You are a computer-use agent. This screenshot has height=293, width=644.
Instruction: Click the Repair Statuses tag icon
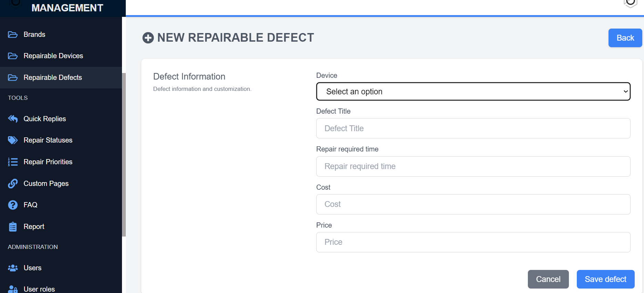[x=13, y=140]
